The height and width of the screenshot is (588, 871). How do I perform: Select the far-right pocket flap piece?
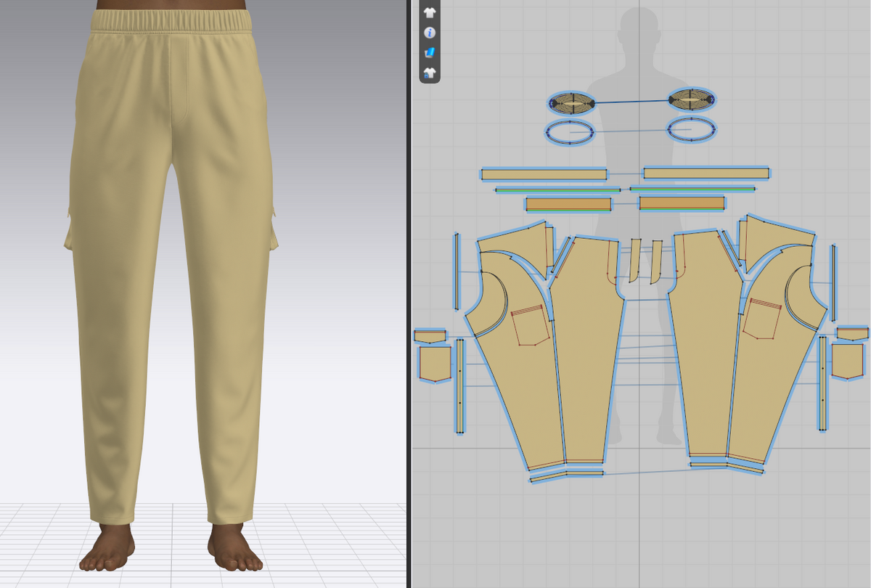(x=852, y=333)
